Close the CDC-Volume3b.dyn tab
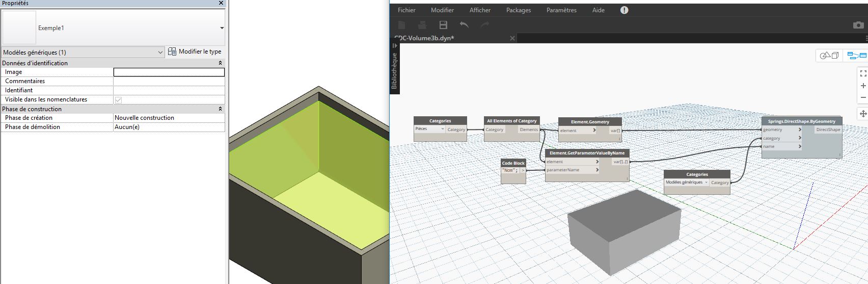This screenshot has height=284, width=868. (x=512, y=38)
